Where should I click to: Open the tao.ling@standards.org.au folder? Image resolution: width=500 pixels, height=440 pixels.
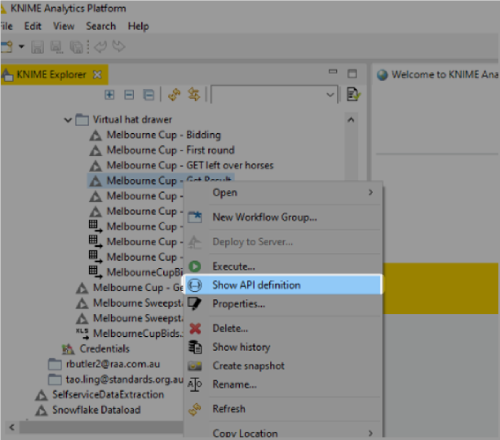[x=124, y=379]
